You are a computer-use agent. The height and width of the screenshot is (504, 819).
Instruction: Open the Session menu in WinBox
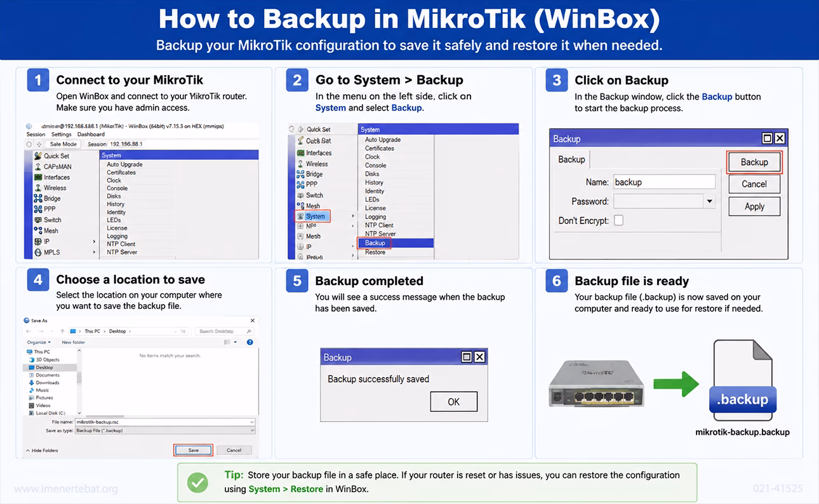pyautogui.click(x=36, y=135)
